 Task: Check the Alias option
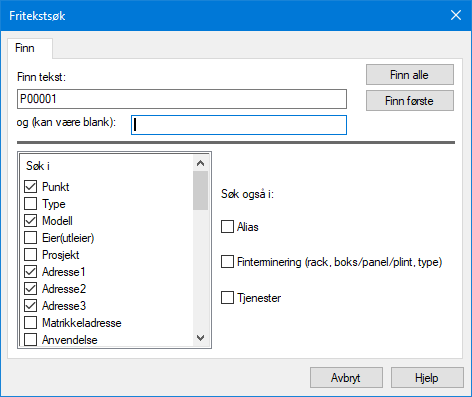pos(227,227)
